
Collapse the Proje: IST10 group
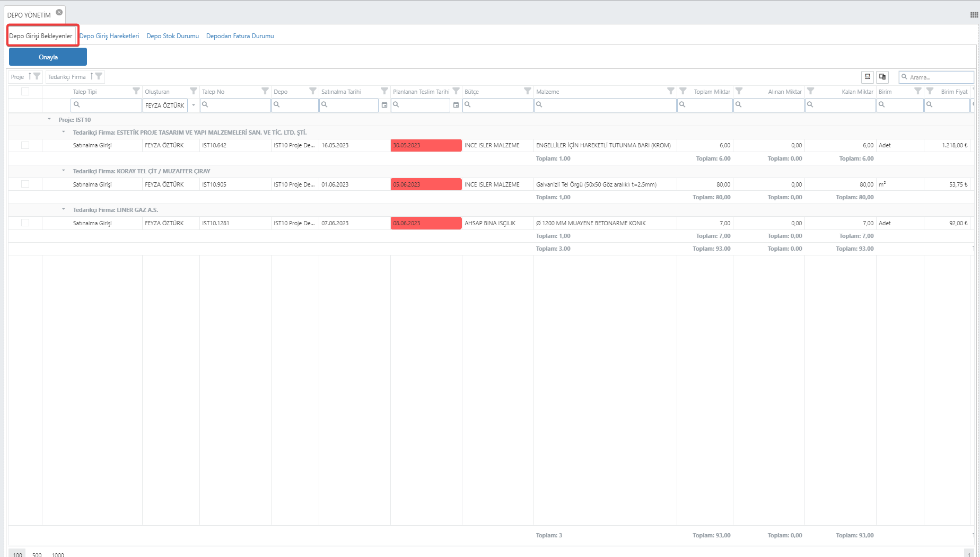pos(49,120)
